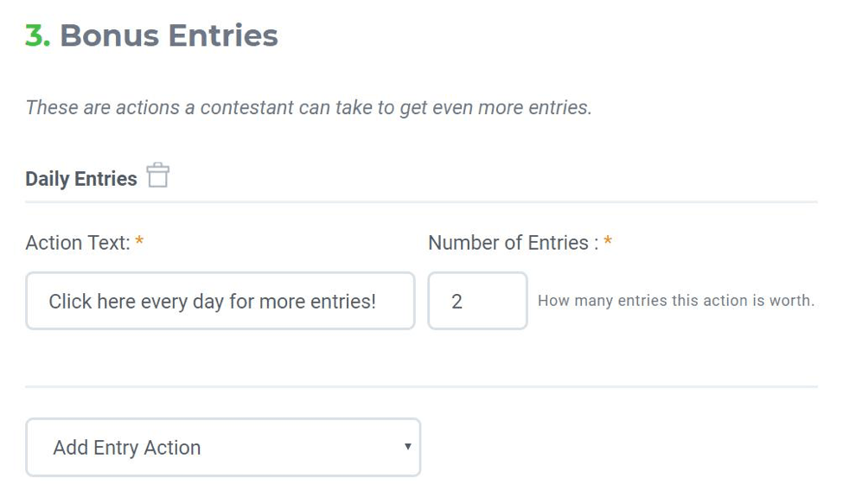
Task: Click the Action Text input field
Action: click(220, 301)
